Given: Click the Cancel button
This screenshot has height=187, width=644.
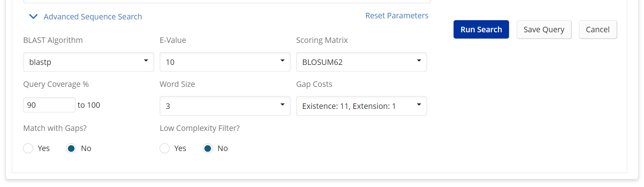Looking at the screenshot, I should click(598, 29).
